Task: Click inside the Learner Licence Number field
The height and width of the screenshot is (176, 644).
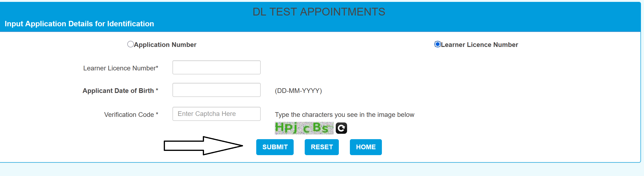Action: pyautogui.click(x=216, y=67)
